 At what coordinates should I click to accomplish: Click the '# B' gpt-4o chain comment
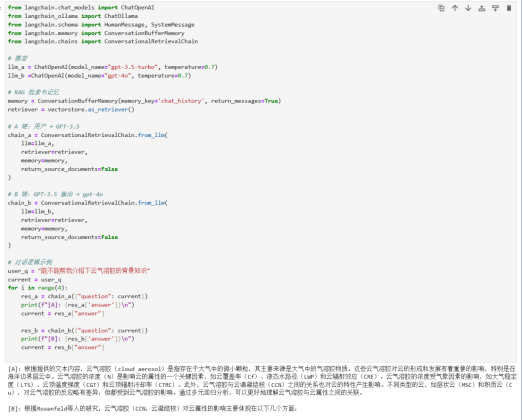point(55,194)
